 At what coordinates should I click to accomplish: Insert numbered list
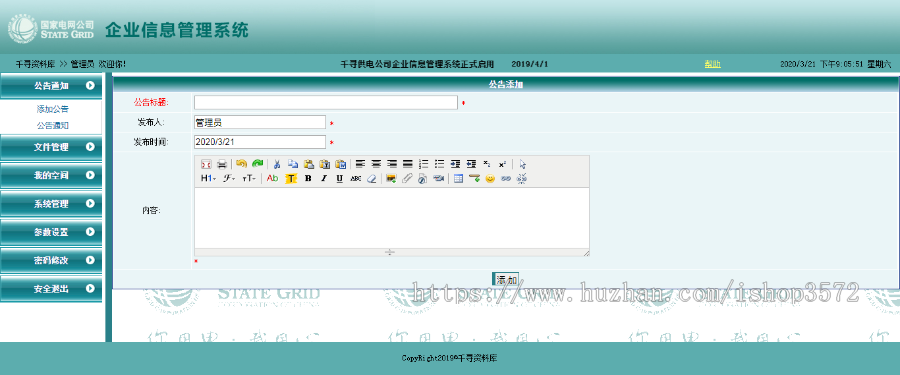click(x=424, y=164)
